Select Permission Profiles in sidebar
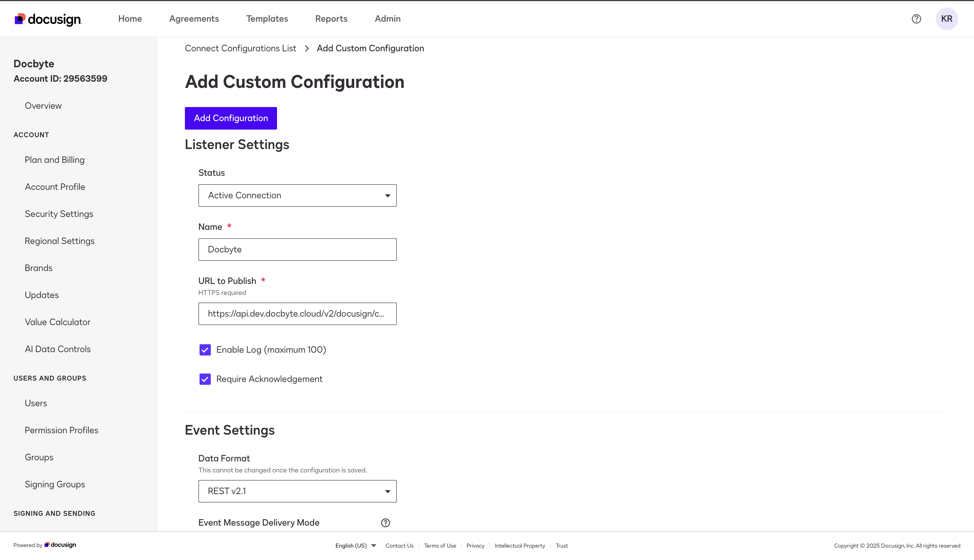Image resolution: width=974 pixels, height=560 pixels. pyautogui.click(x=61, y=430)
